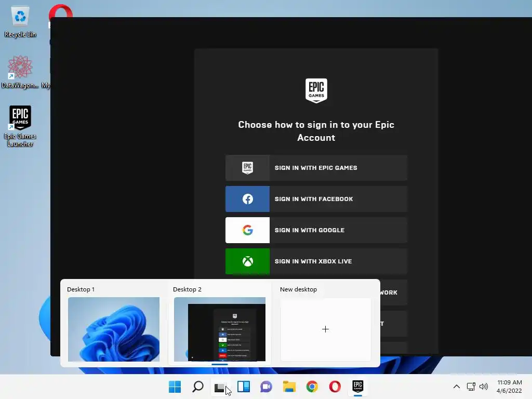Open network status tray icon

tap(471, 387)
